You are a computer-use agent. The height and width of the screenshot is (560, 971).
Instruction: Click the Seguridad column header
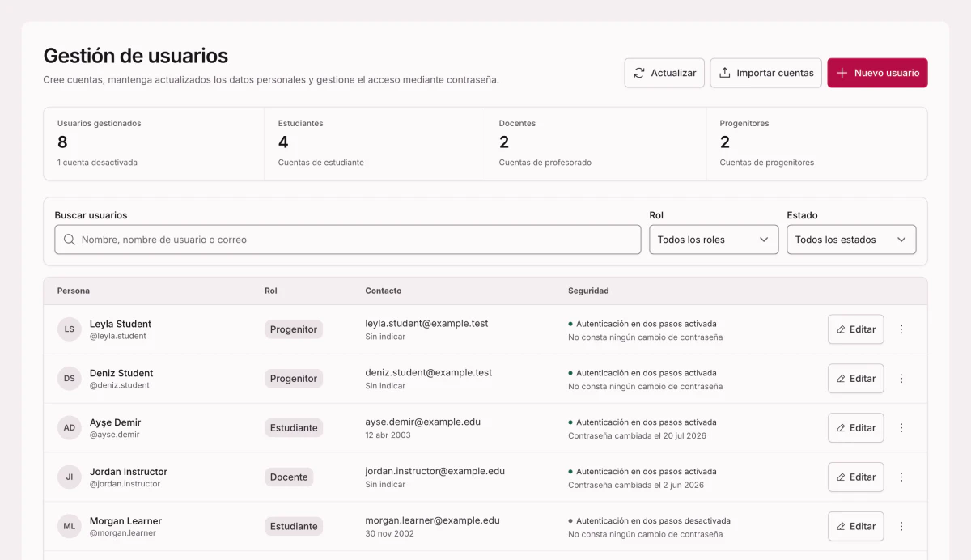pos(588,291)
